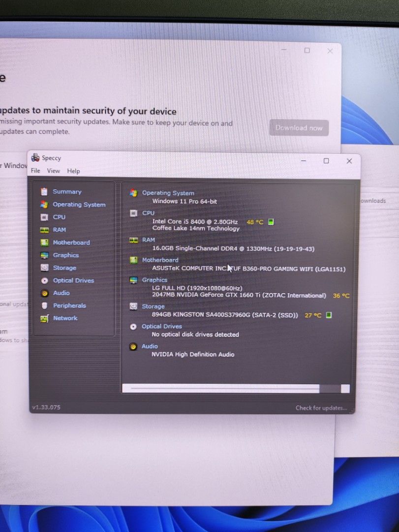Click the Speccy horizontal scrollbar at bottom
The image size is (399, 532).
coord(236,389)
